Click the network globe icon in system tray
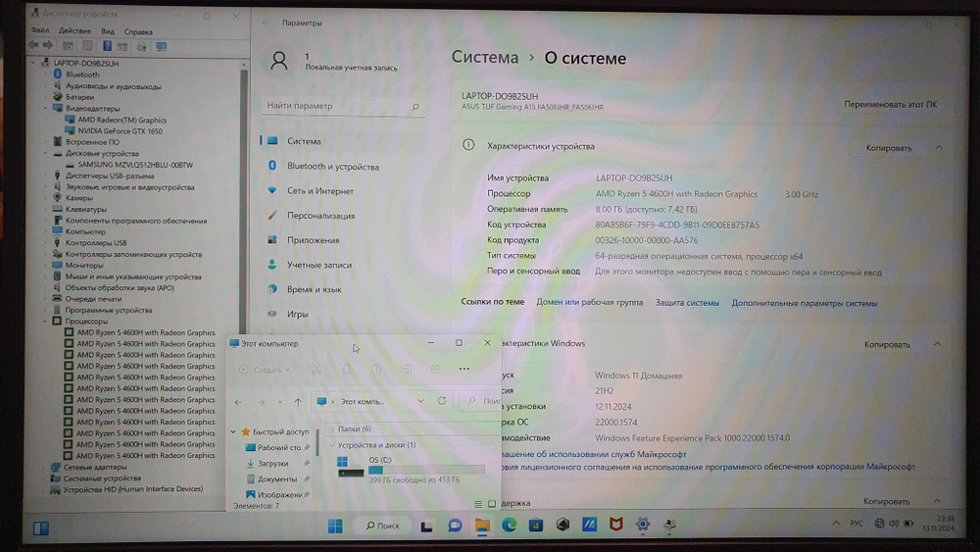 click(879, 524)
